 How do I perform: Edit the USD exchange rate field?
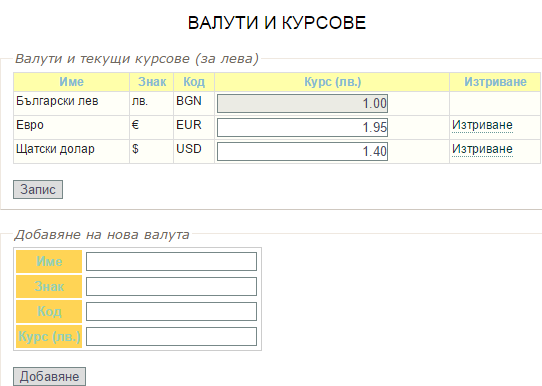(x=302, y=151)
